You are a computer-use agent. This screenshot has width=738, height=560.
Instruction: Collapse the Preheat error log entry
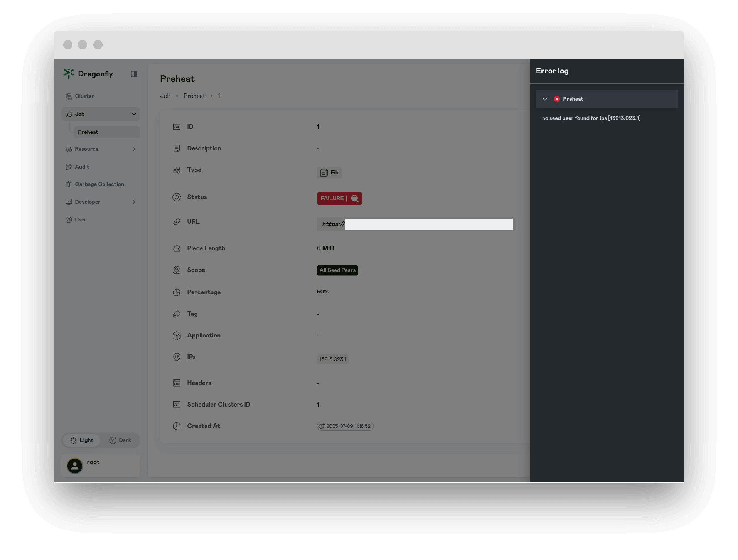tap(545, 99)
